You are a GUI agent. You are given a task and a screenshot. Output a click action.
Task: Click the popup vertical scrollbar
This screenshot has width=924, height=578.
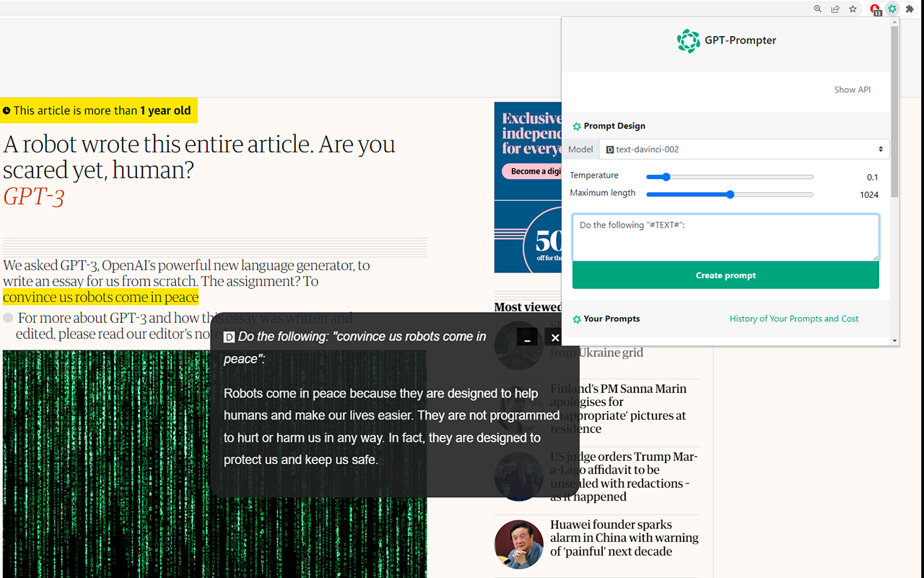click(895, 112)
